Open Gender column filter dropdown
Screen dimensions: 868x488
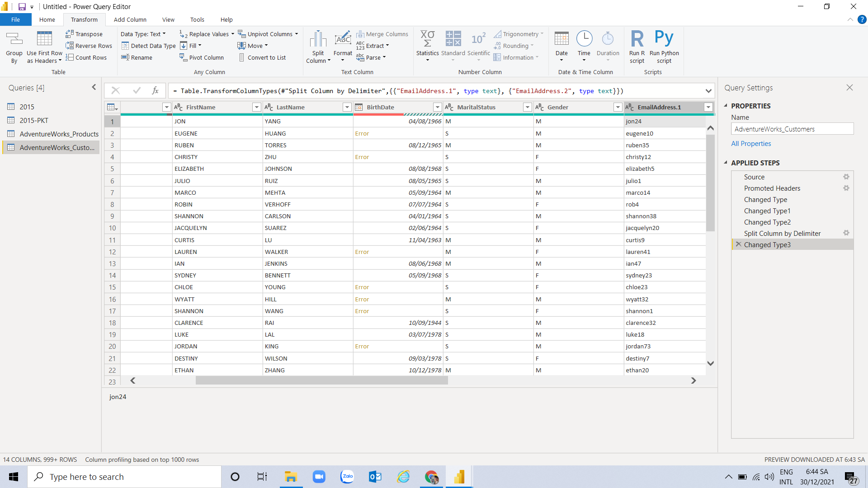tap(618, 107)
